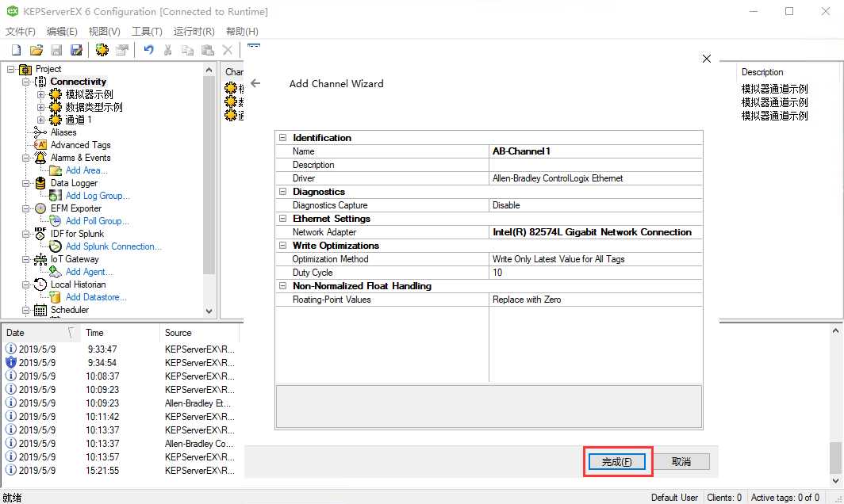Click the Save As toolbar icon
This screenshot has width=844, height=504.
coord(76,50)
